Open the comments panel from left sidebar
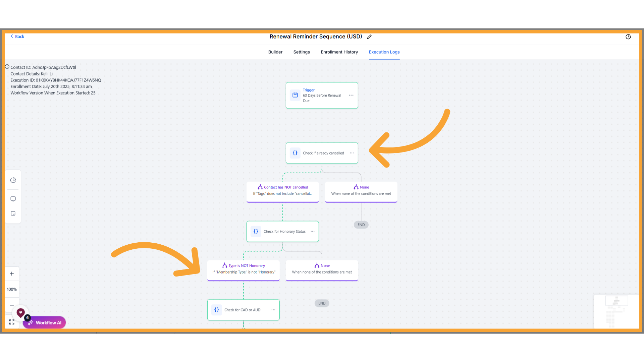This screenshot has width=644, height=362. coord(13,199)
